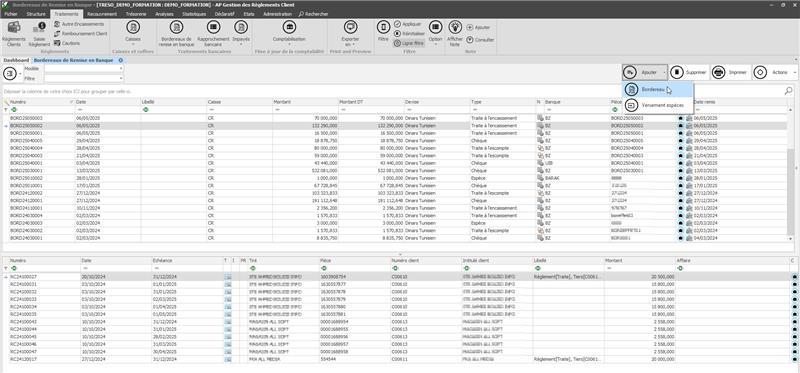Open Bordereaux de remise en banque icon
Viewport: 800px width, 373px height.
pos(176,28)
